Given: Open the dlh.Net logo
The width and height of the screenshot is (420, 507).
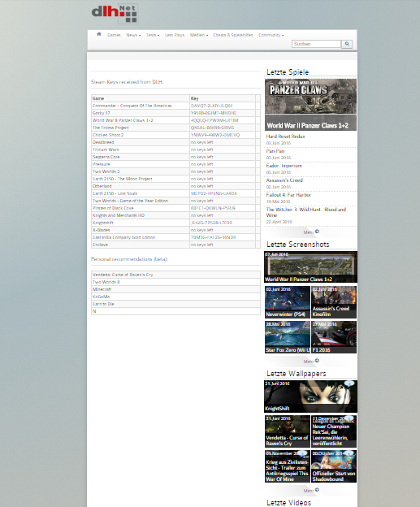Looking at the screenshot, I should [x=115, y=14].
